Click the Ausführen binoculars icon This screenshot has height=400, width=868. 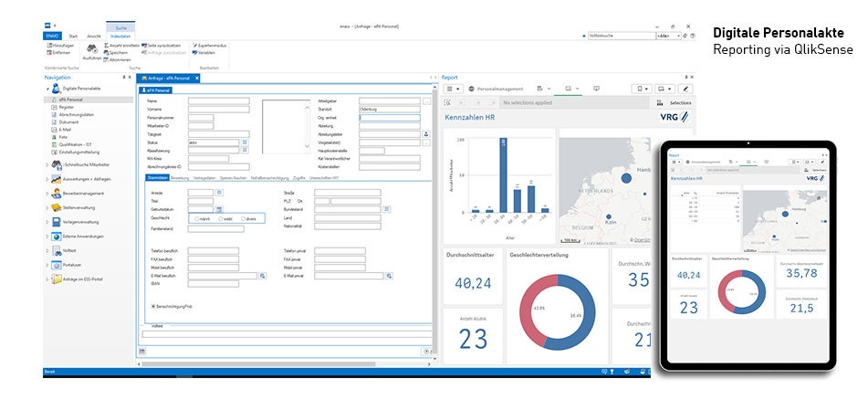point(91,47)
